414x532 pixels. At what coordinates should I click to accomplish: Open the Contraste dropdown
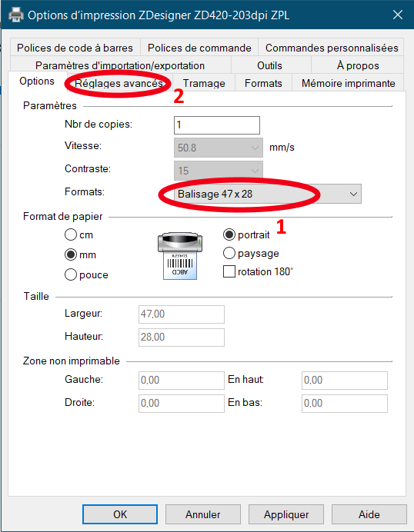point(219,171)
